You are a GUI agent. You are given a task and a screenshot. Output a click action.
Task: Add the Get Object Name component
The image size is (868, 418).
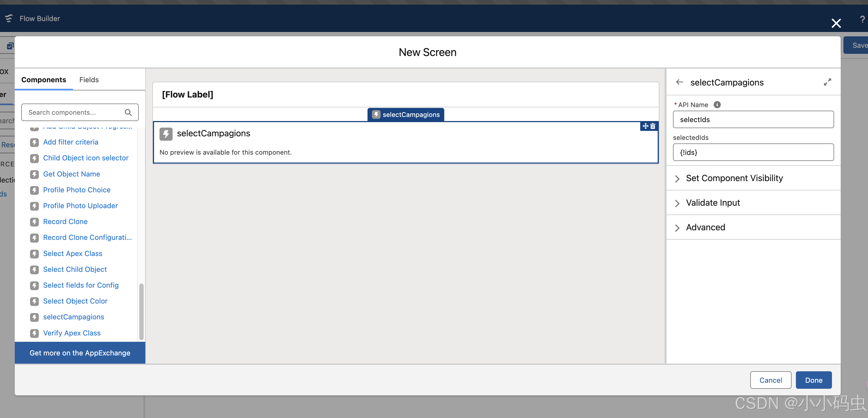pyautogui.click(x=72, y=174)
